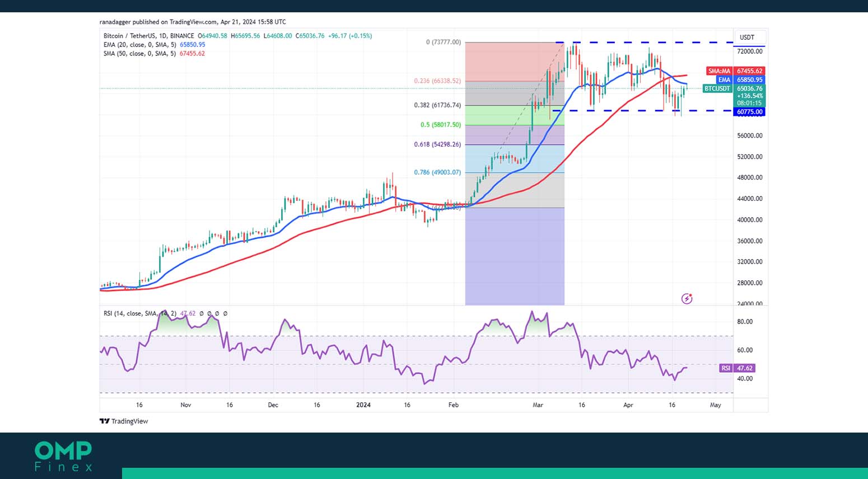Click the EMA 65850.95 price tag
The height and width of the screenshot is (479, 868).
coord(740,80)
